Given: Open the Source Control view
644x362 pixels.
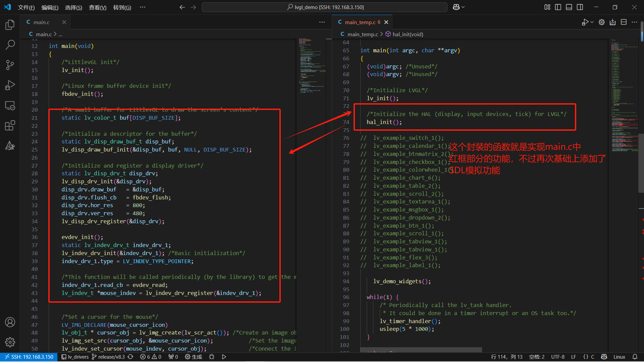Looking at the screenshot, I should coord(10,65).
